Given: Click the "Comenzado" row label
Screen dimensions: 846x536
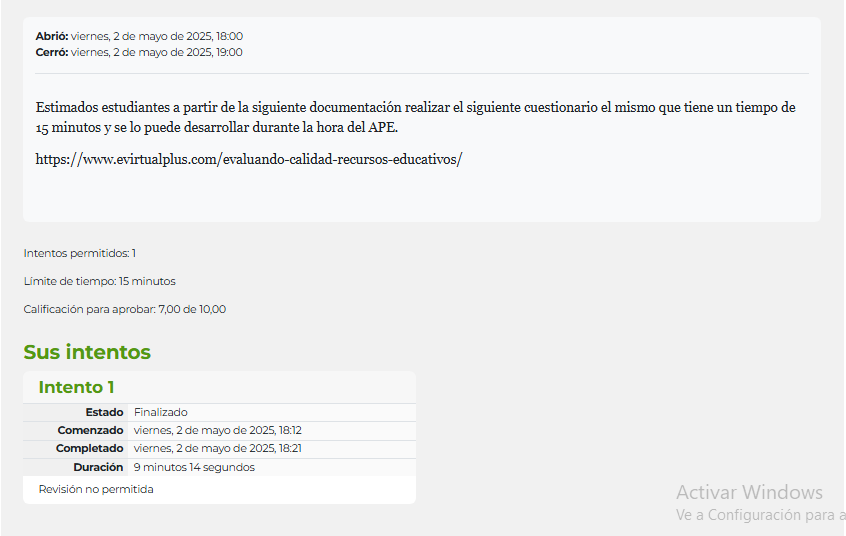Looking at the screenshot, I should pyautogui.click(x=91, y=430).
